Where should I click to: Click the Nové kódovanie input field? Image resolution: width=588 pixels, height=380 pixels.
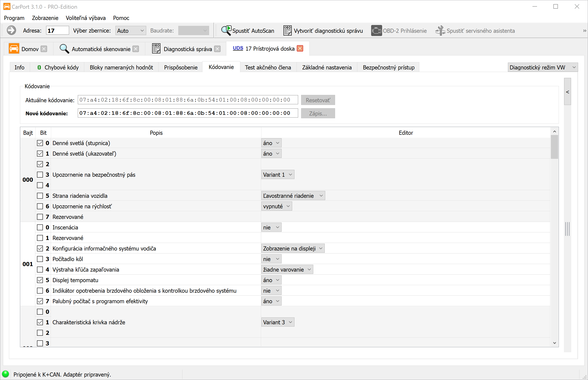click(188, 113)
